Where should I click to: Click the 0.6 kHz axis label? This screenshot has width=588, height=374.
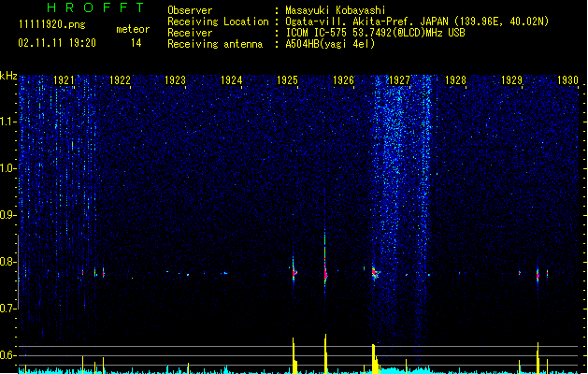point(7,355)
